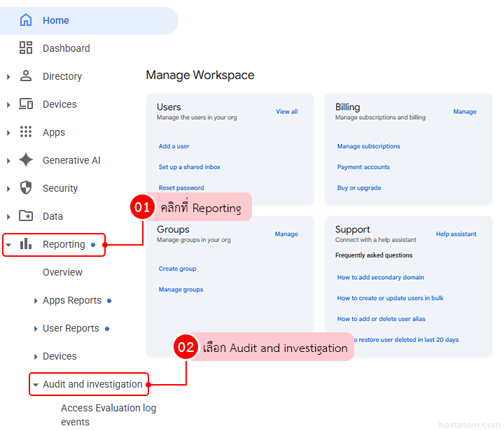
Task: Select Audit and investigation
Action: (x=92, y=384)
